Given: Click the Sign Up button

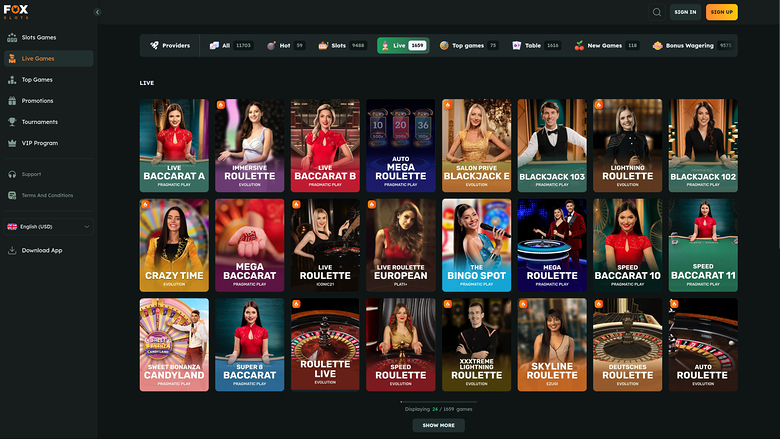Looking at the screenshot, I should pyautogui.click(x=721, y=12).
